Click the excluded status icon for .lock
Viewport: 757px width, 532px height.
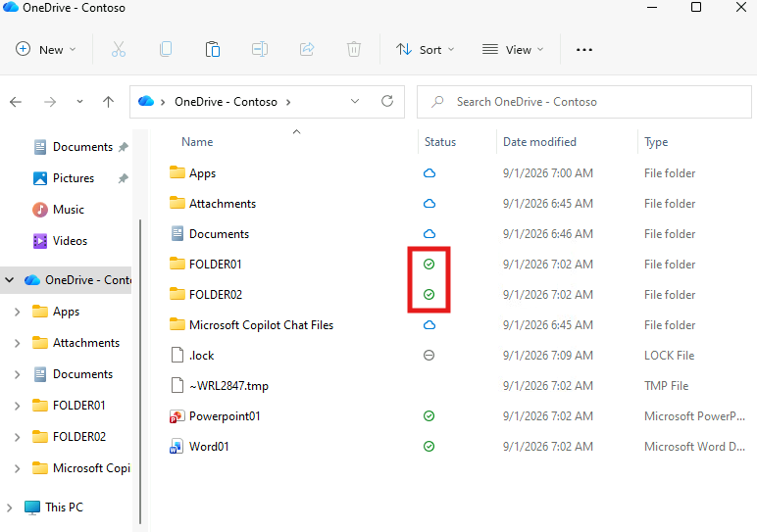click(x=429, y=356)
